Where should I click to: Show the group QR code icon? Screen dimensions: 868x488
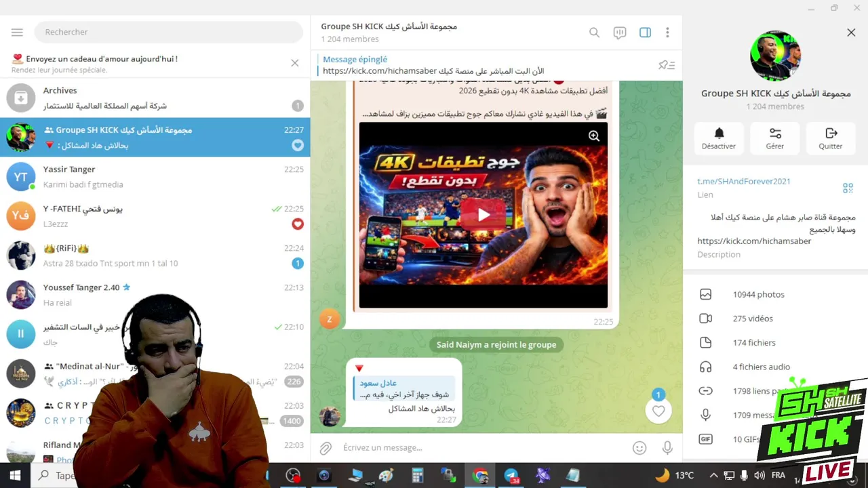click(x=848, y=188)
